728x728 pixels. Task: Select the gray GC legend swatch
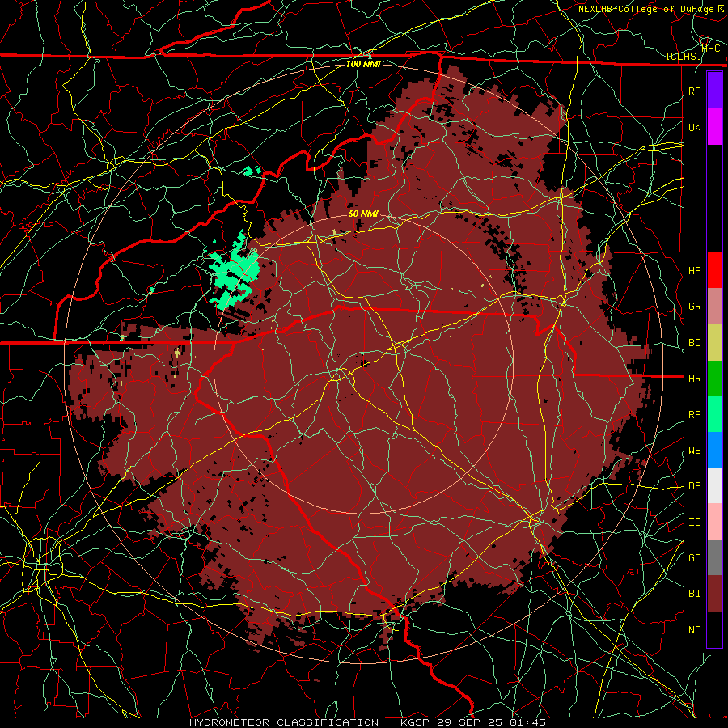[714, 557]
